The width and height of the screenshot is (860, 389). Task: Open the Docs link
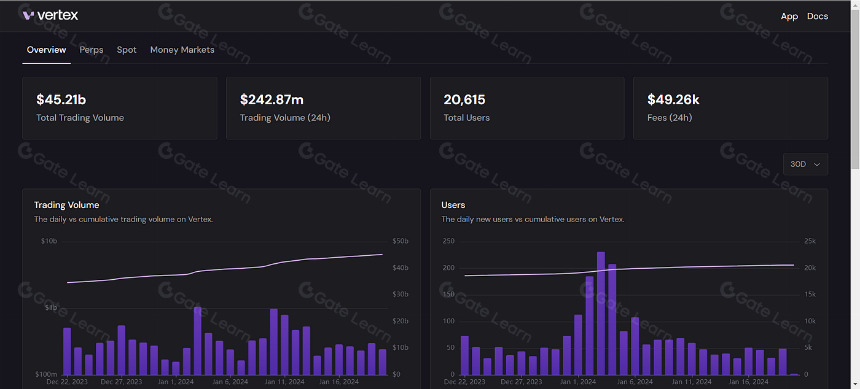click(817, 16)
